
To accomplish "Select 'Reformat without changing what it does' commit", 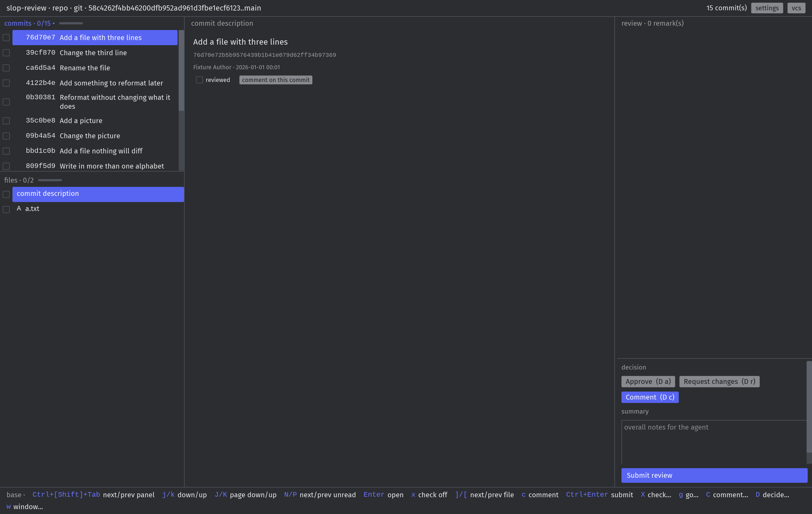I will click(95, 102).
